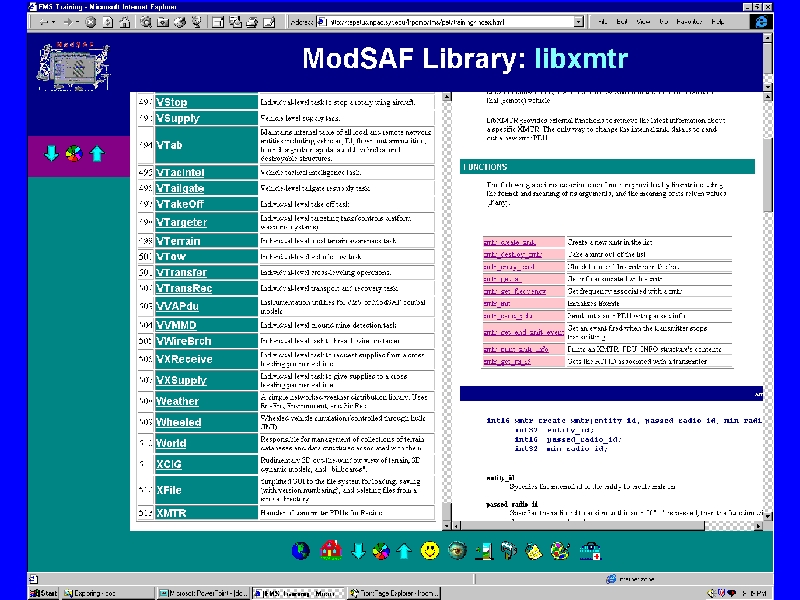The width and height of the screenshot is (800, 600).
Task: Click the yellow smiley face icon
Action: tap(430, 551)
